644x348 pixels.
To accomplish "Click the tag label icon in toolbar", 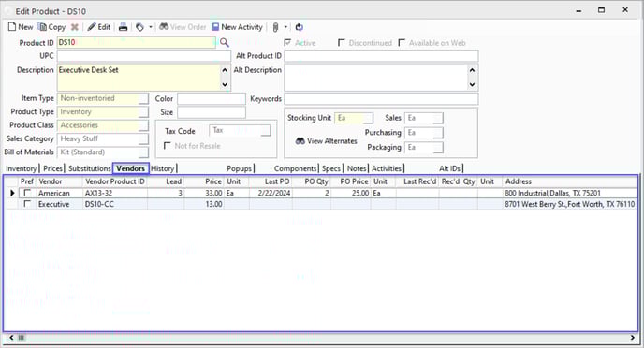I will [x=139, y=27].
